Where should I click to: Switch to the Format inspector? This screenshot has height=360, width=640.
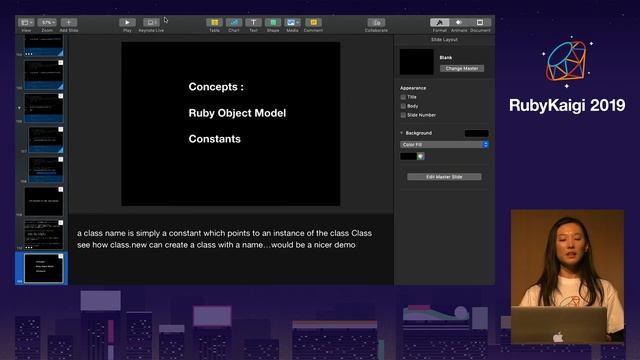point(440,22)
